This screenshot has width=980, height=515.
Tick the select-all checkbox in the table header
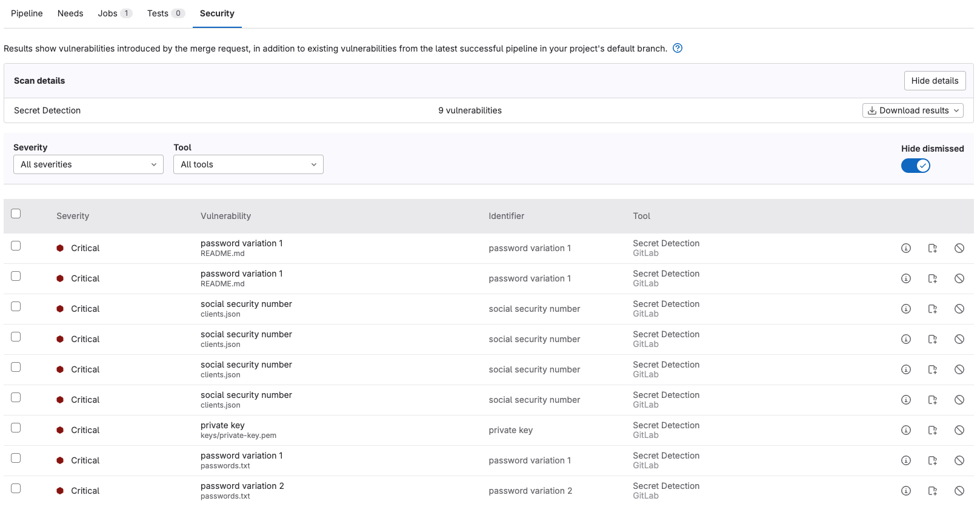16,214
